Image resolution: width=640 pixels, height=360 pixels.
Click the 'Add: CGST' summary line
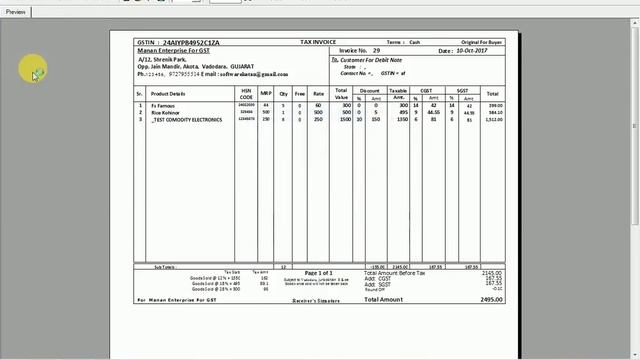[377, 279]
